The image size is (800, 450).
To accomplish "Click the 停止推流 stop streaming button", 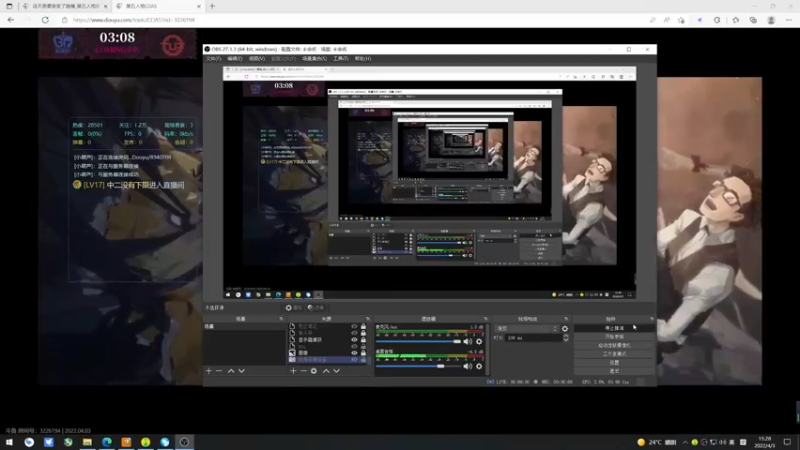I will (x=614, y=328).
